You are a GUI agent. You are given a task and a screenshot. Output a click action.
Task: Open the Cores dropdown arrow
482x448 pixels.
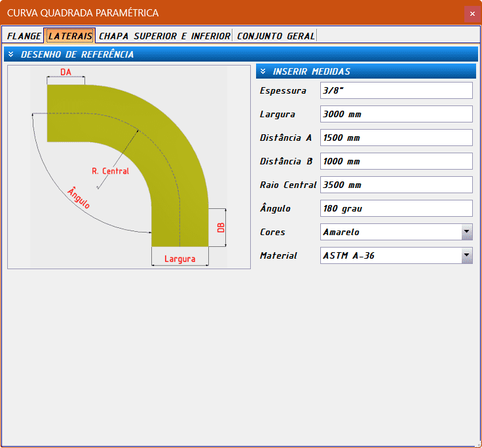pyautogui.click(x=467, y=232)
